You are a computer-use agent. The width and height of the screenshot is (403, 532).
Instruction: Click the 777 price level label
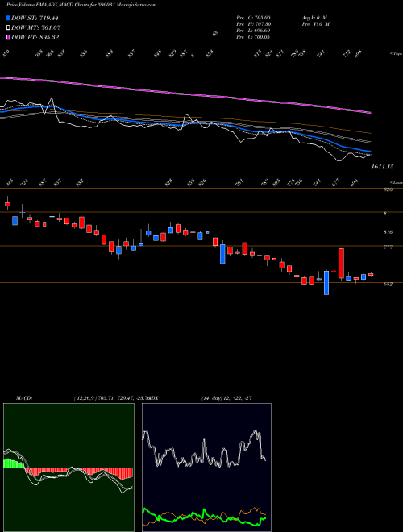pos(388,247)
